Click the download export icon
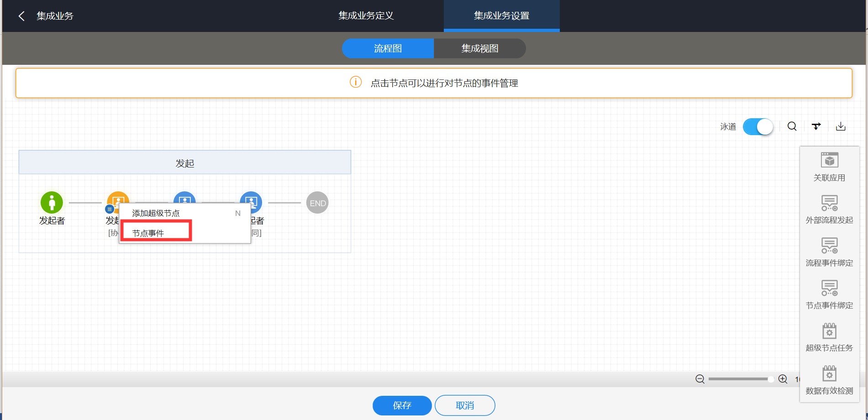This screenshot has height=420, width=868. click(841, 126)
